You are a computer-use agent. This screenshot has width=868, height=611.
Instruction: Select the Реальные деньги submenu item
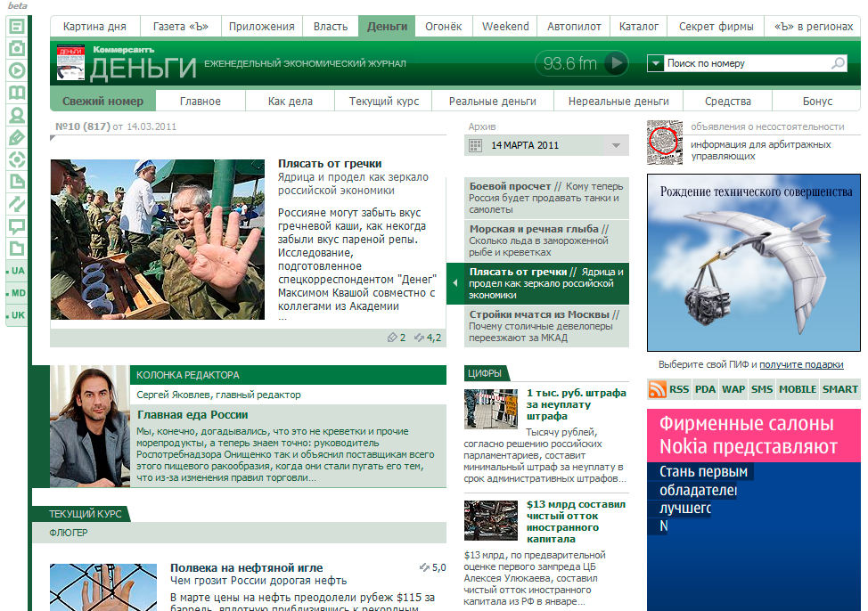493,102
